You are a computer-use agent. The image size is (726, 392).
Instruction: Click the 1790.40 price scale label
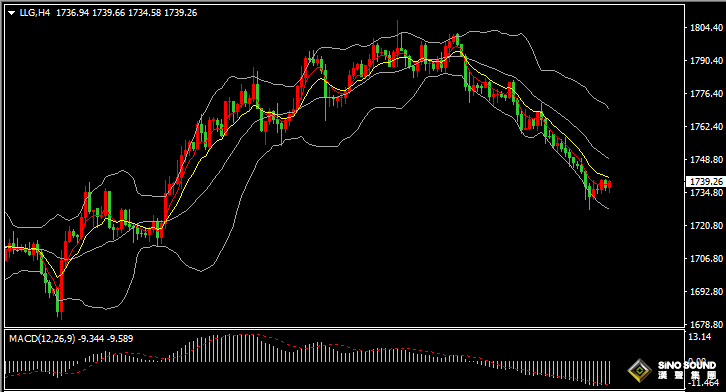tap(706, 61)
